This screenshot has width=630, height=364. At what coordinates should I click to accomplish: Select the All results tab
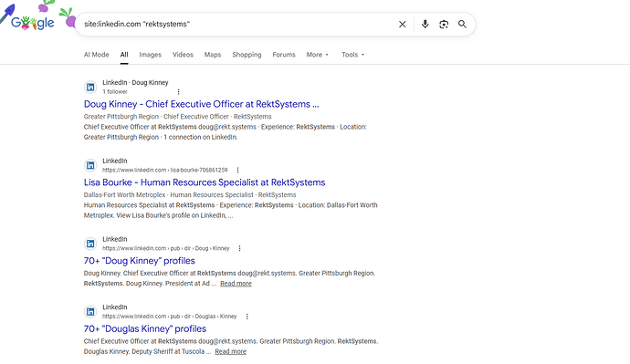[x=124, y=55]
